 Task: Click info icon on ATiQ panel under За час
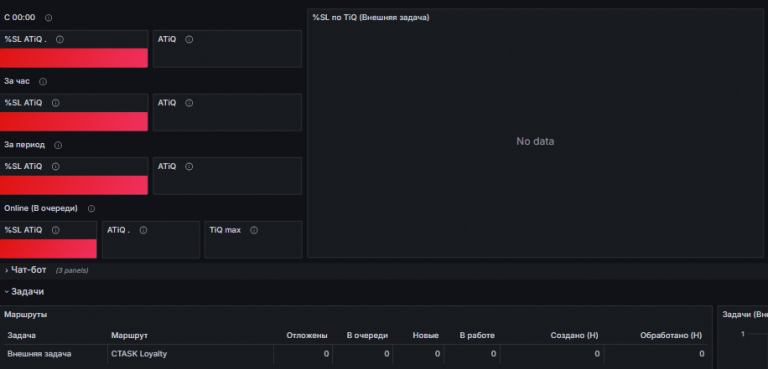click(189, 103)
